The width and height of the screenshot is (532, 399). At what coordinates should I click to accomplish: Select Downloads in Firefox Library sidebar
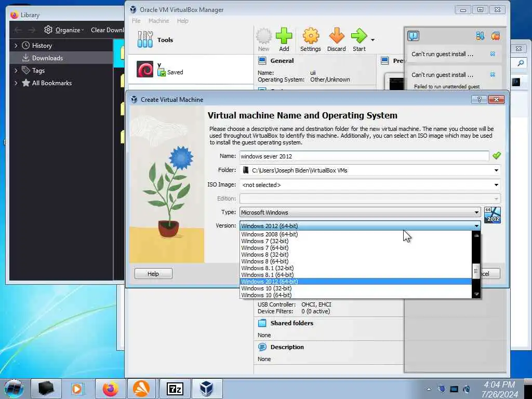click(x=61, y=58)
